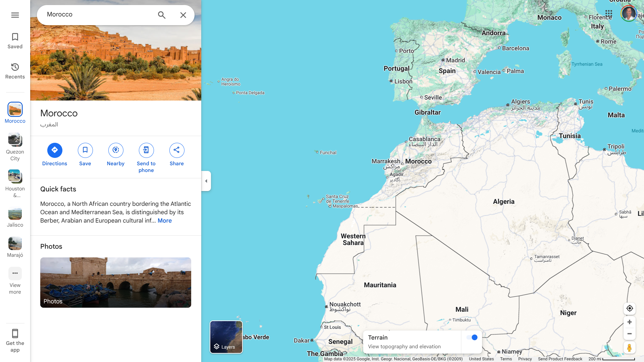Select Jalisco recent item

(15, 217)
